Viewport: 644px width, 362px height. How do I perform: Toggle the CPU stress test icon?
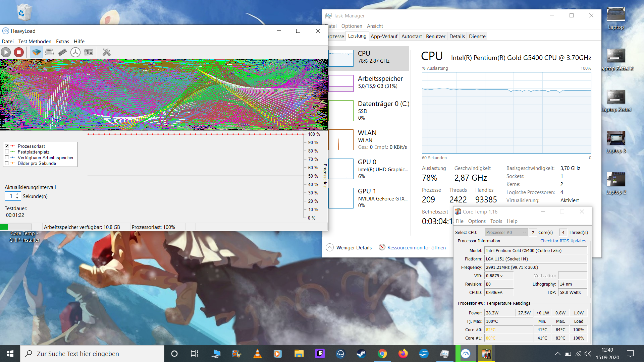pos(36,52)
